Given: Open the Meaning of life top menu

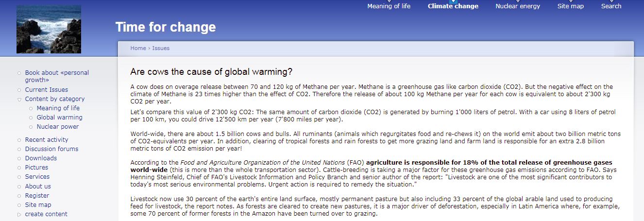Looking at the screenshot, I should [x=389, y=6].
